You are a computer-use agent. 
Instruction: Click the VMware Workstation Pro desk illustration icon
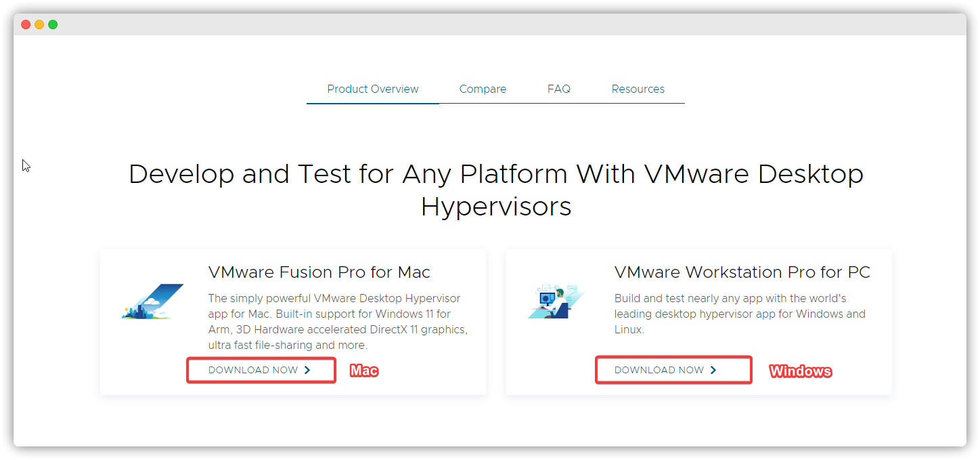pos(556,302)
